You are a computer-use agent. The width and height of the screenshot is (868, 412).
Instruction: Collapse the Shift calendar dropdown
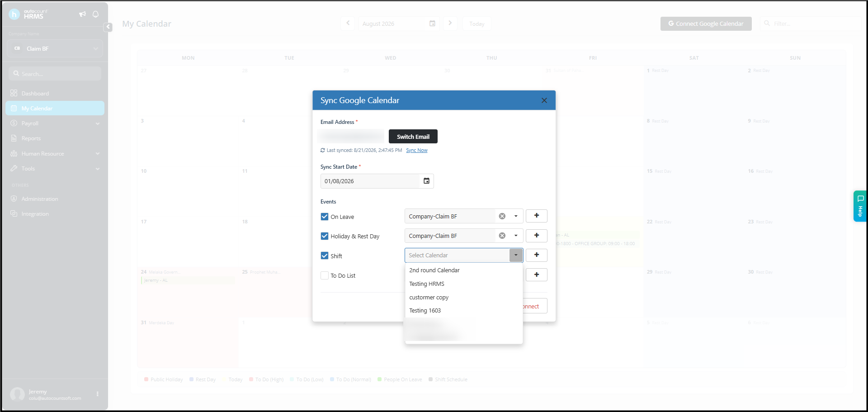pyautogui.click(x=516, y=255)
